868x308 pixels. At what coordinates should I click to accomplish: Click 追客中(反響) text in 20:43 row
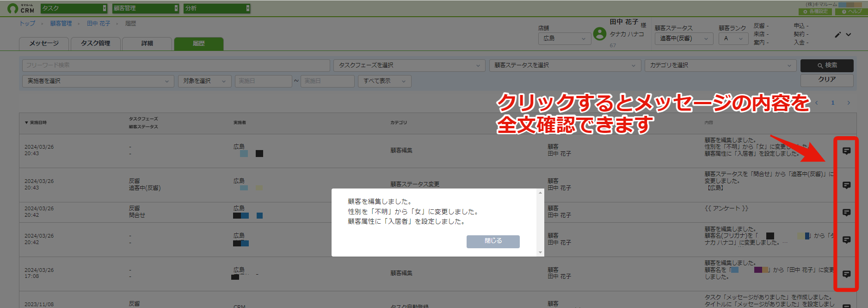pyautogui.click(x=145, y=188)
